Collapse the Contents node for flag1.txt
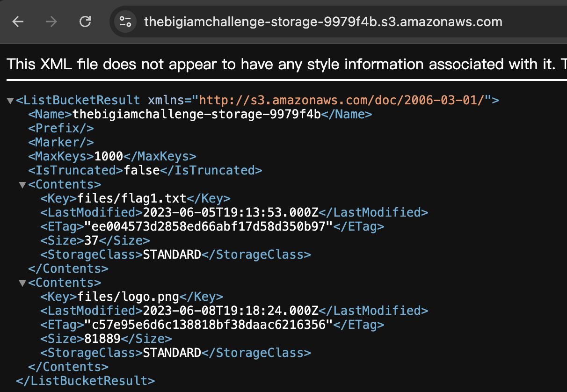 click(x=22, y=185)
